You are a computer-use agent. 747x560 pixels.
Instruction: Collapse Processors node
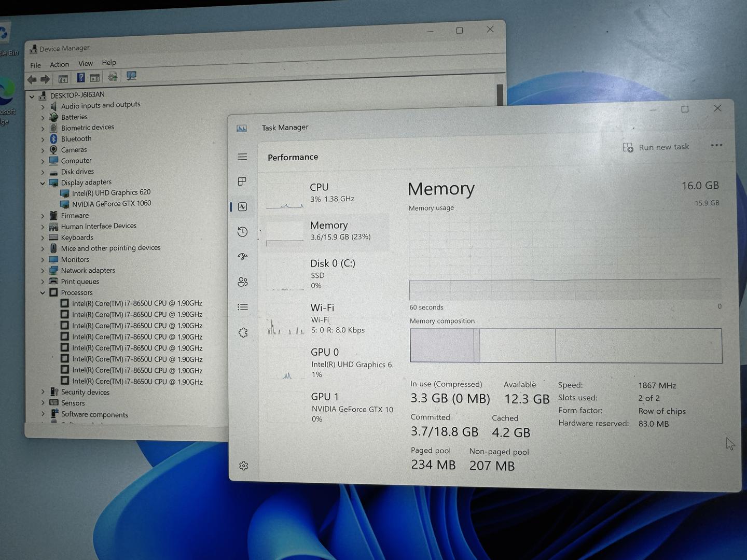43,293
